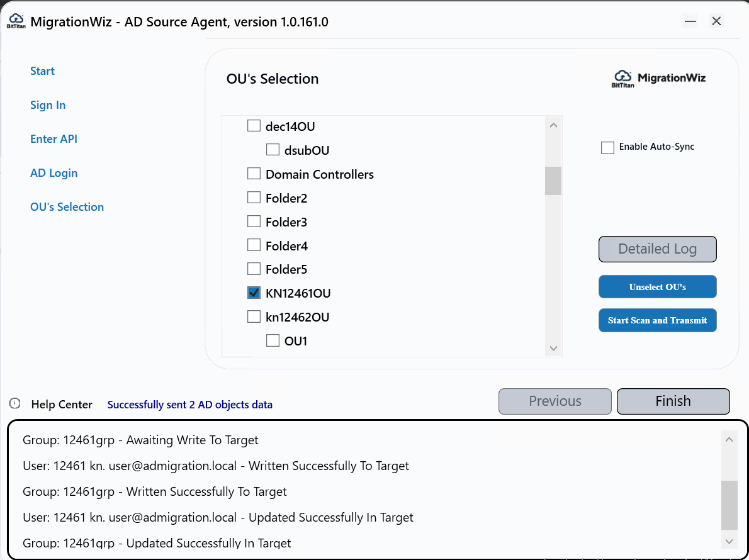Click the down arrow on the log panel scrollbar
Image resolution: width=749 pixels, height=560 pixels.
(729, 540)
